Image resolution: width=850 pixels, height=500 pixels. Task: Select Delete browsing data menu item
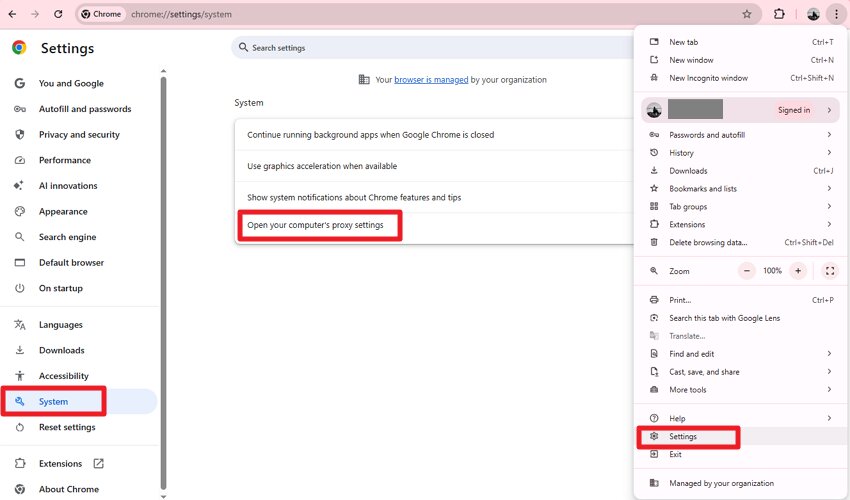coord(740,242)
